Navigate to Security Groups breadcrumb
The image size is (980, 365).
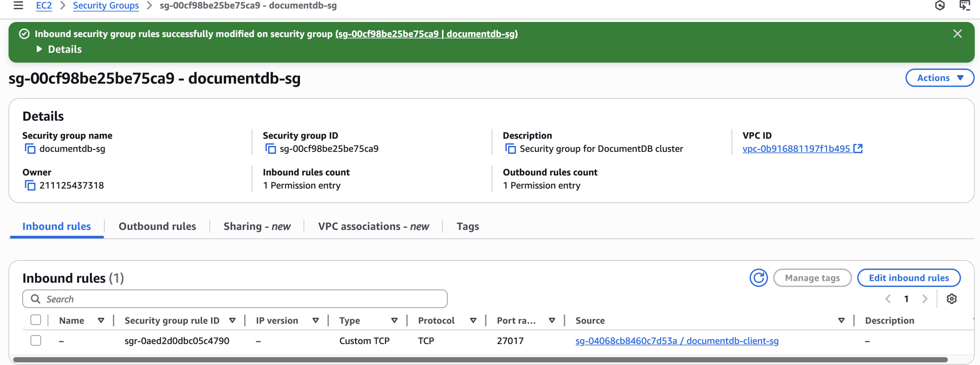point(106,5)
